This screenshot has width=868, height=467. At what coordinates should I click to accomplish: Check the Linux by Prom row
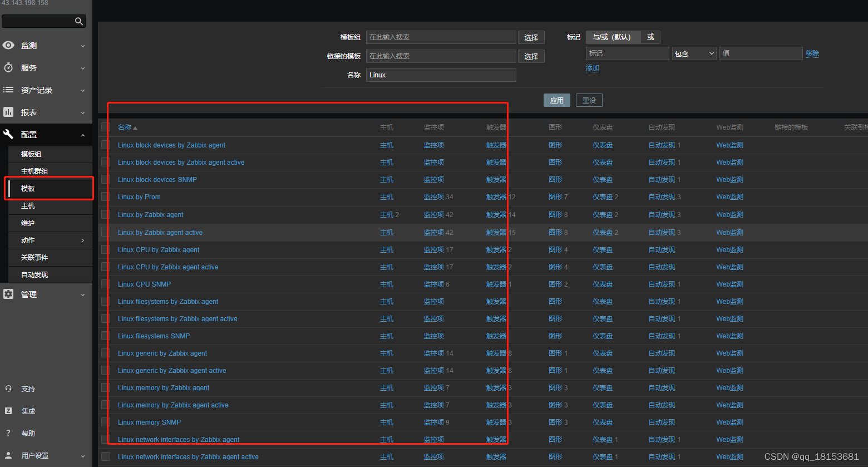pos(106,196)
